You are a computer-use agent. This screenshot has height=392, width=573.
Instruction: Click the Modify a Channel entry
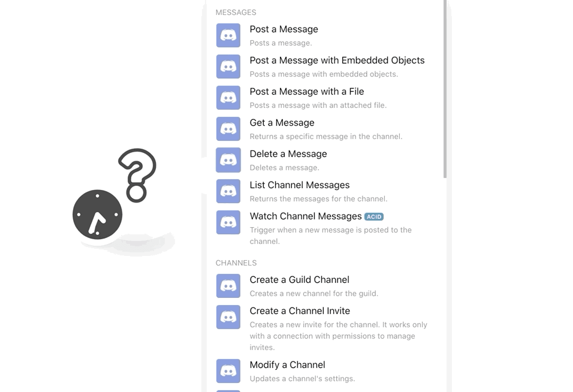click(287, 364)
